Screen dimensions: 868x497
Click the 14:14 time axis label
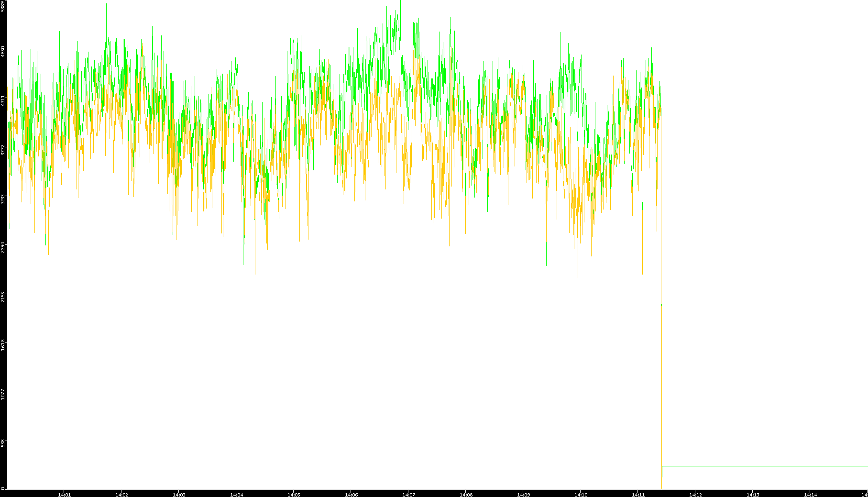point(810,495)
